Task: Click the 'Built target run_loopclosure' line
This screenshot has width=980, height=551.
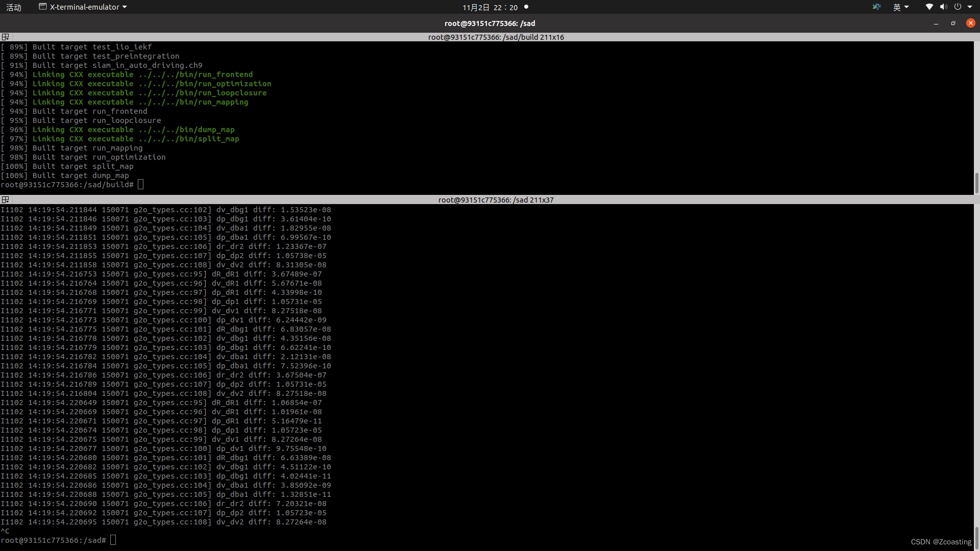Action: pyautogui.click(x=81, y=120)
